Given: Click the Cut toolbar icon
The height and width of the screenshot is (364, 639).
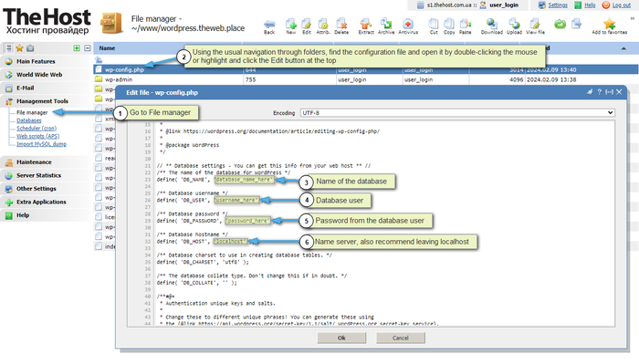Looking at the screenshot, I should pyautogui.click(x=434, y=26).
